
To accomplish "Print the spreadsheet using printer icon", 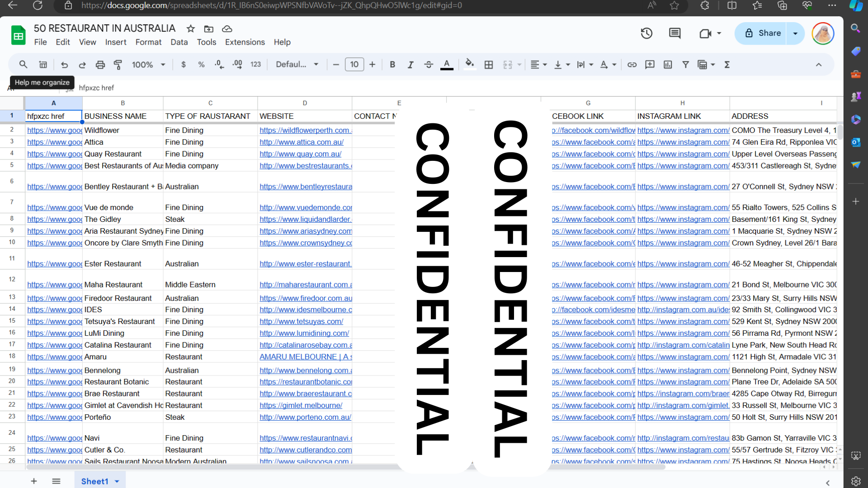I will coord(100,65).
